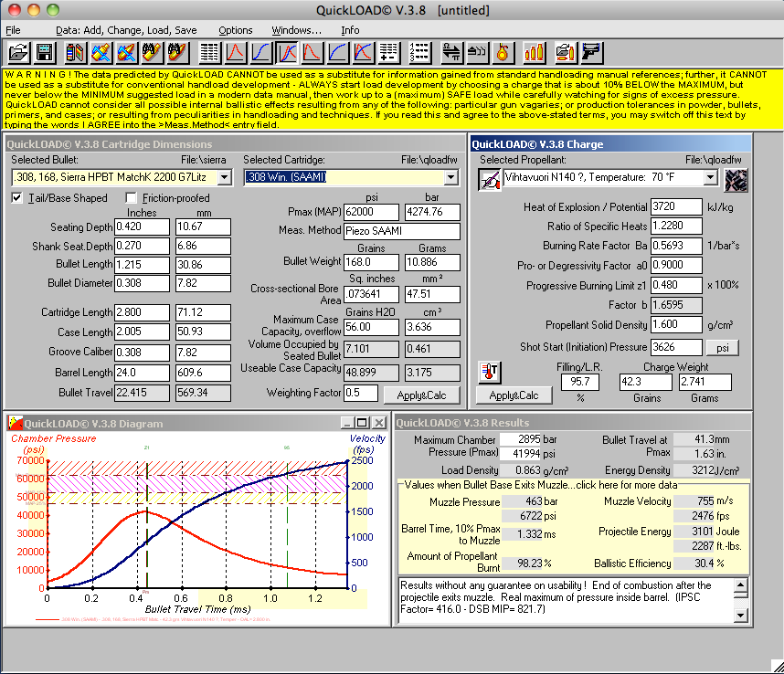Screen dimensions: 784x674
Task: Click the thermometer temperature icon
Action: 490,373
